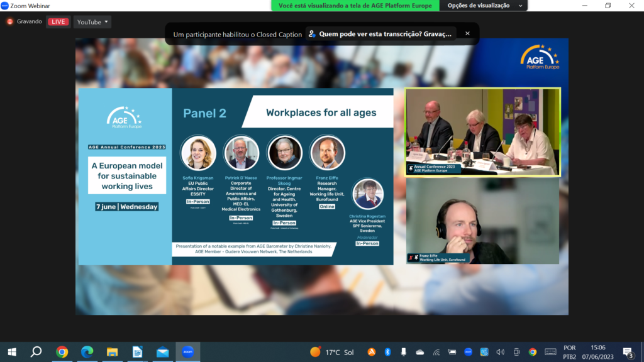
Task: Click the Zoom app in taskbar
Action: click(187, 352)
